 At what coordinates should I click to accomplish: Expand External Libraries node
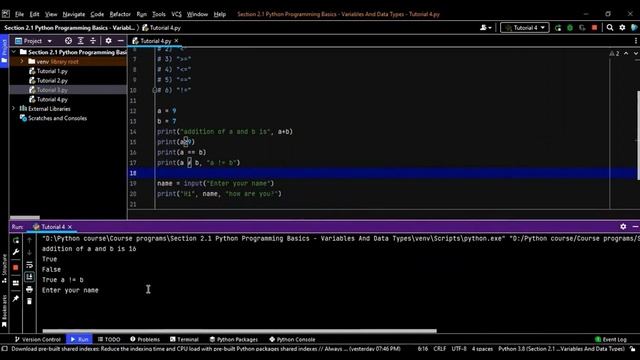(x=14, y=109)
